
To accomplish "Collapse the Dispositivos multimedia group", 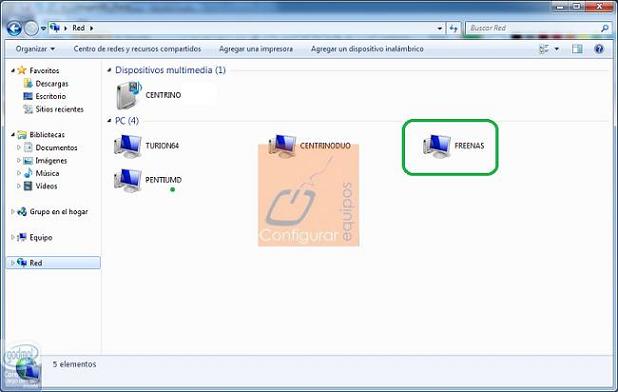I will coord(109,70).
